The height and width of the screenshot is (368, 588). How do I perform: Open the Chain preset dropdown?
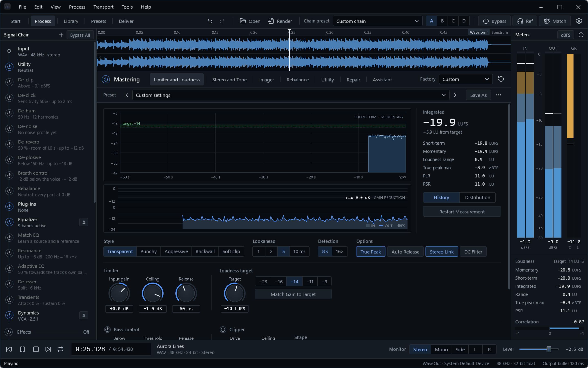pyautogui.click(x=377, y=21)
